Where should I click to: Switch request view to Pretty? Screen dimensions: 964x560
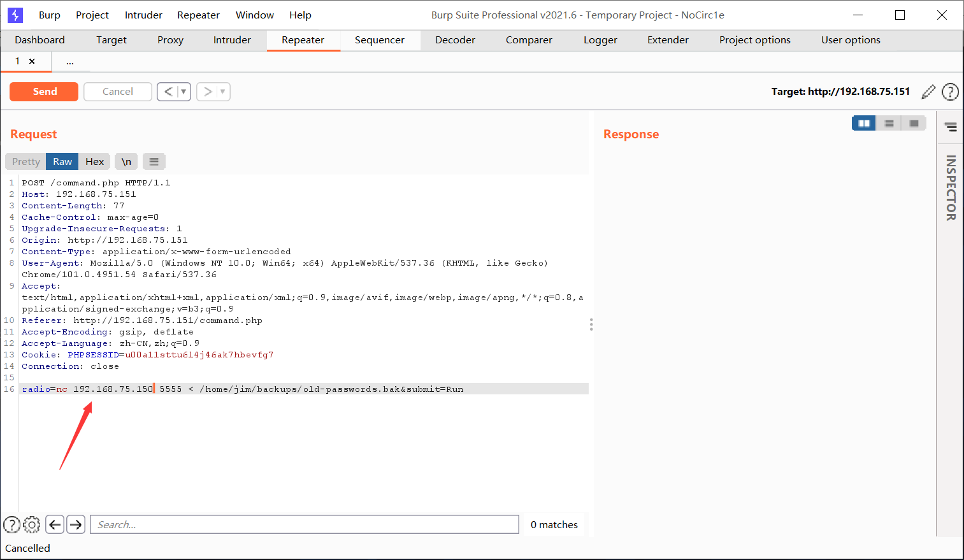[x=25, y=162]
